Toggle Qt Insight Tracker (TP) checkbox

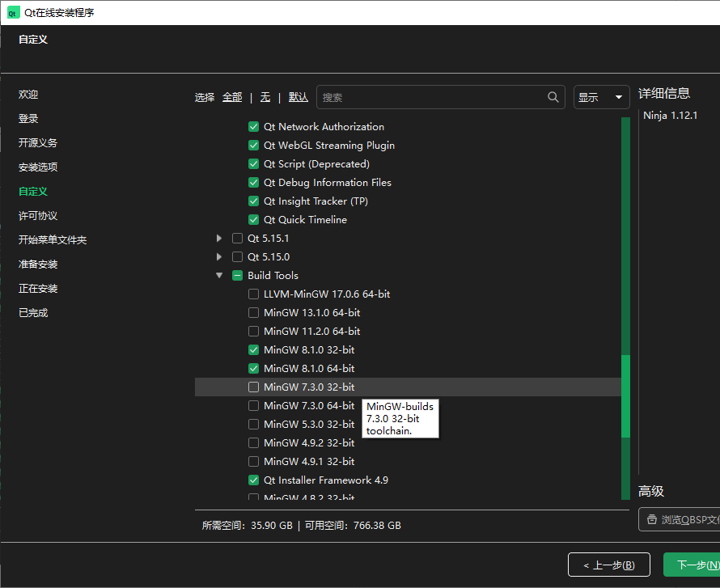(x=253, y=201)
